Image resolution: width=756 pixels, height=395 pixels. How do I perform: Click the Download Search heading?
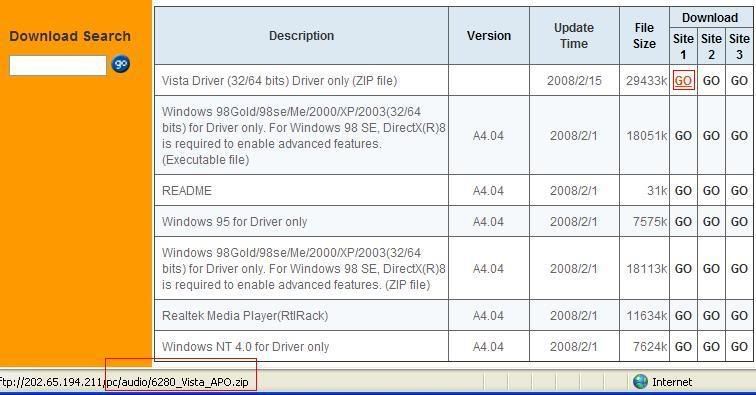pos(70,36)
